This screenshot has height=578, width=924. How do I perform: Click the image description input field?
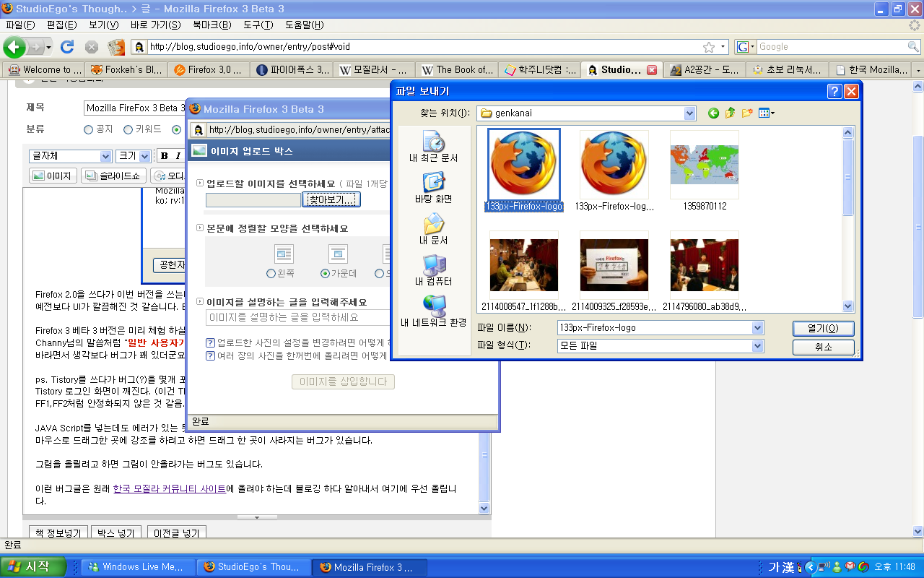pyautogui.click(x=300, y=318)
